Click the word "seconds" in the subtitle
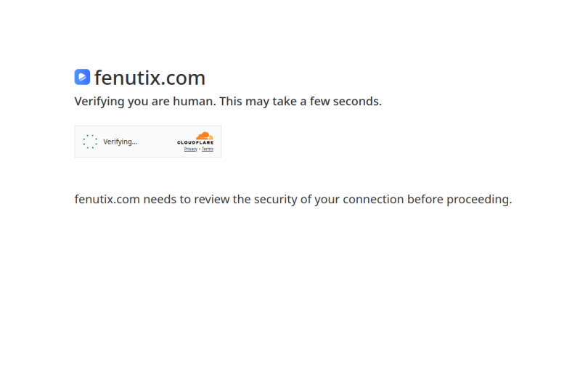The image size is (588, 392). pyautogui.click(x=356, y=102)
